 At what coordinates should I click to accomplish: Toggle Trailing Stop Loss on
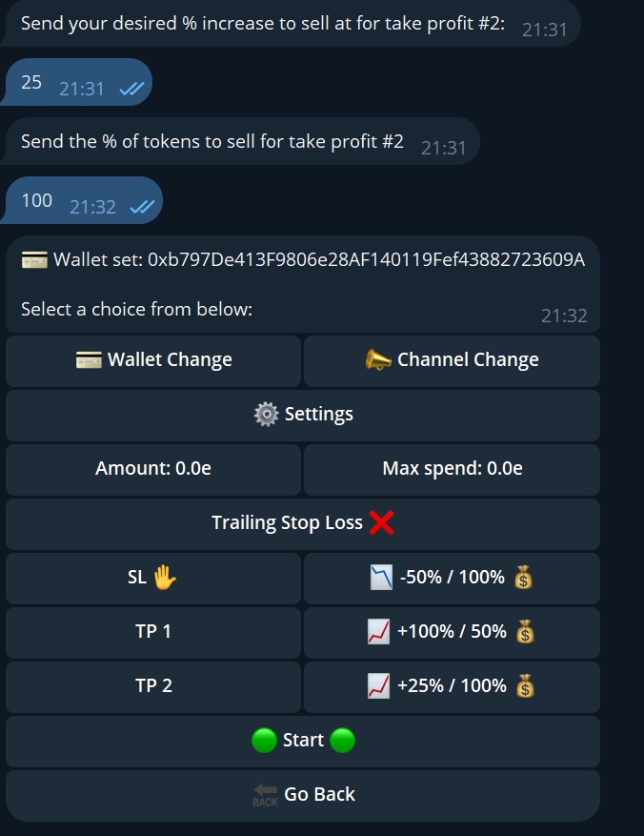tap(303, 523)
